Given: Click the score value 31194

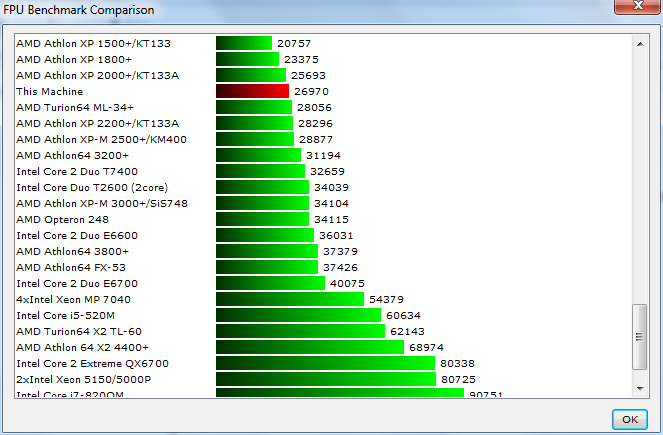Looking at the screenshot, I should (323, 156).
